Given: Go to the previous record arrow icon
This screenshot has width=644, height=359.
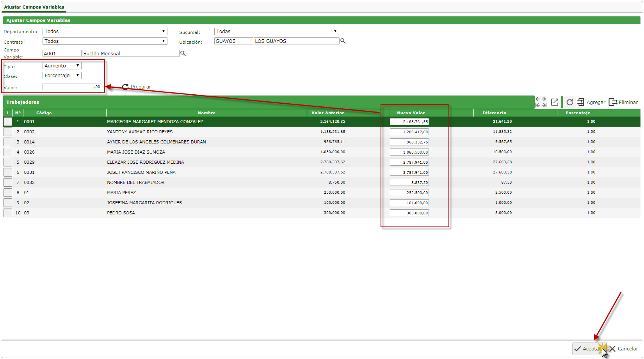Looking at the screenshot, I should [538, 99].
